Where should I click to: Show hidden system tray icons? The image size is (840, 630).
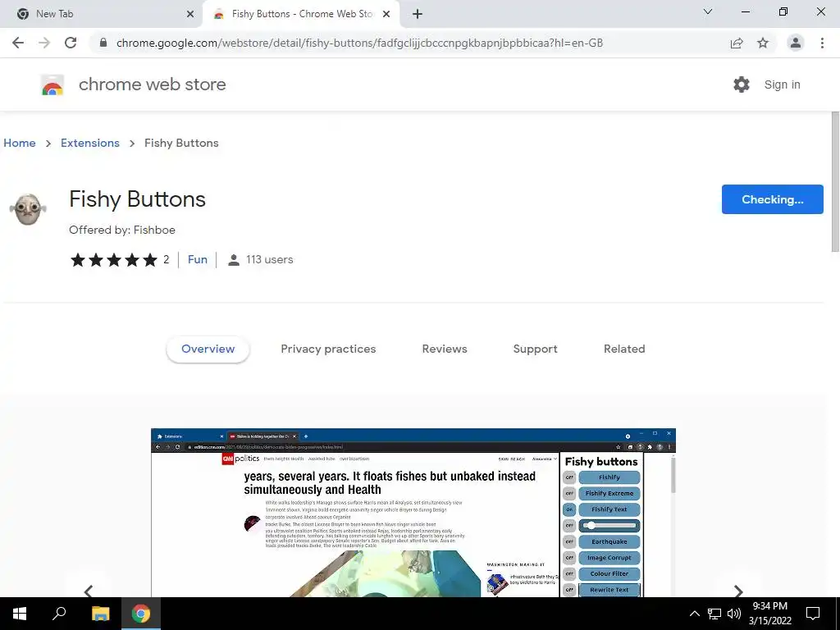(x=694, y=614)
